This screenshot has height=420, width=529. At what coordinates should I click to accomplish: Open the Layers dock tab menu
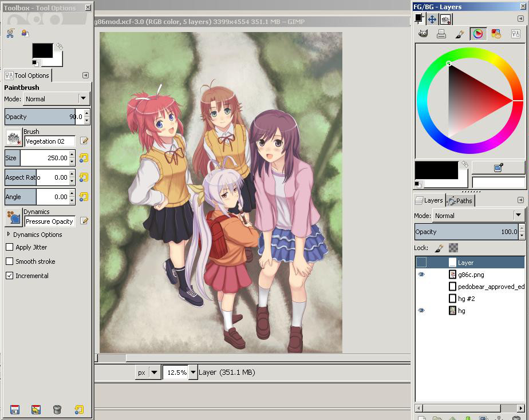pyautogui.click(x=520, y=200)
